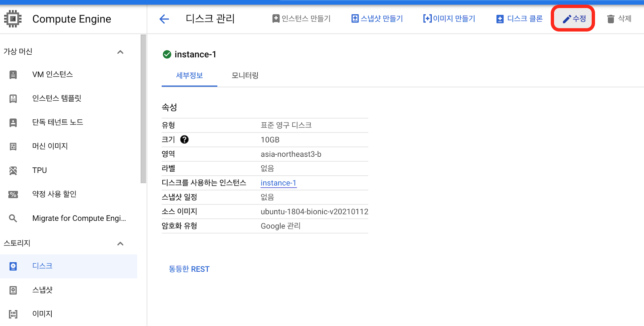
Task: Click the 디스크 관리 page title
Action: [x=210, y=18]
